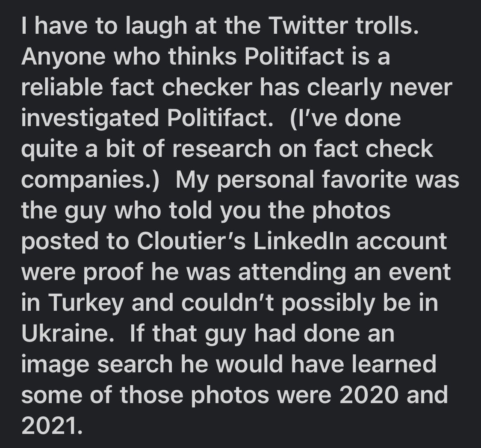The width and height of the screenshot is (481, 448).
Task: Tap the word "companies.)" in the post
Action: (x=91, y=180)
